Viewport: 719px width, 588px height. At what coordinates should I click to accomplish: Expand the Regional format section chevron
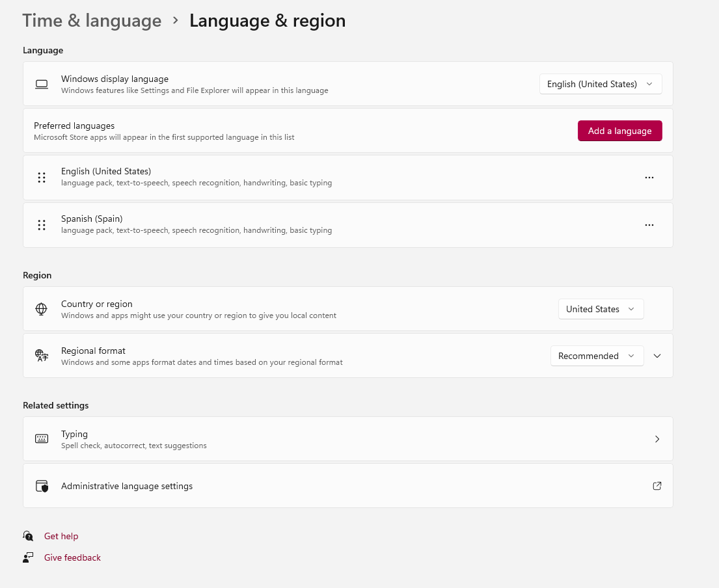[x=657, y=356]
